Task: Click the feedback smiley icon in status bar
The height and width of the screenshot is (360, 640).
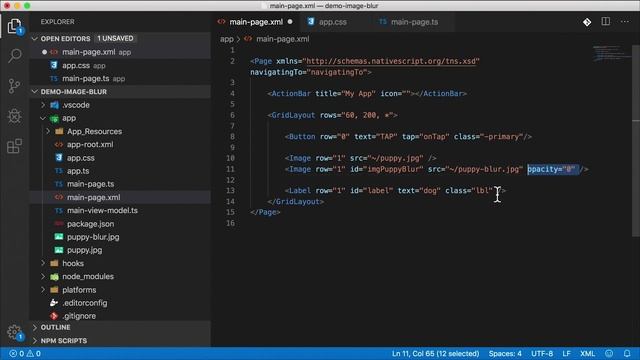Action: (609, 353)
